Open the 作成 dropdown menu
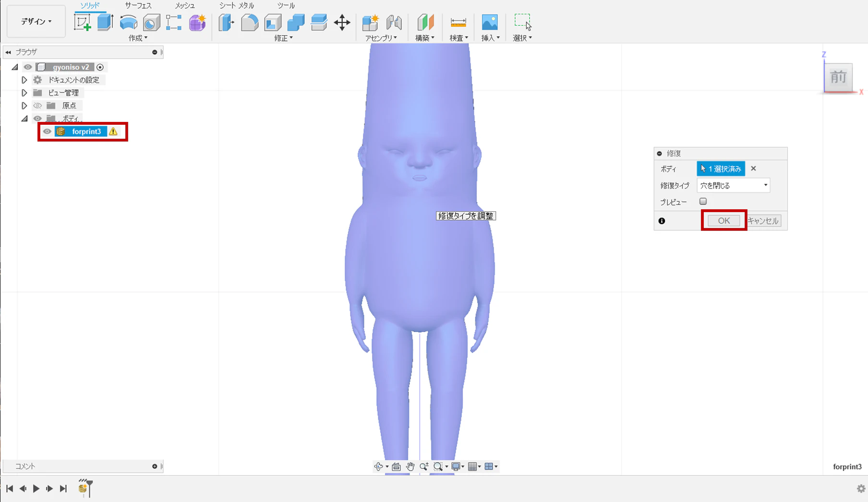 click(x=138, y=38)
